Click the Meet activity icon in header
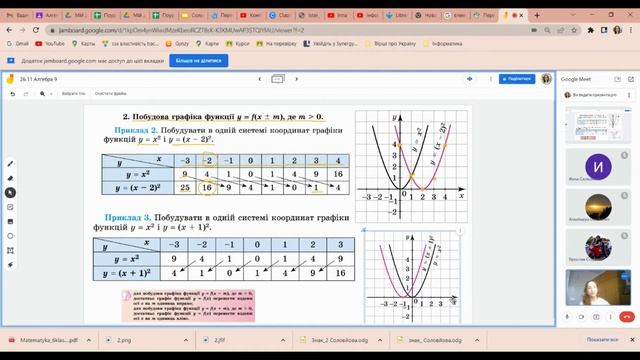This screenshot has width=640, height=360. point(470,79)
